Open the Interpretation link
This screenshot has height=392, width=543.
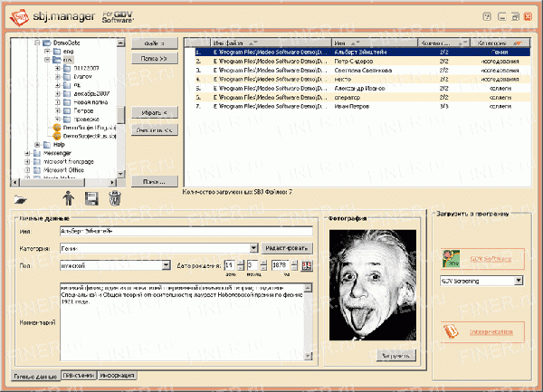click(x=491, y=331)
